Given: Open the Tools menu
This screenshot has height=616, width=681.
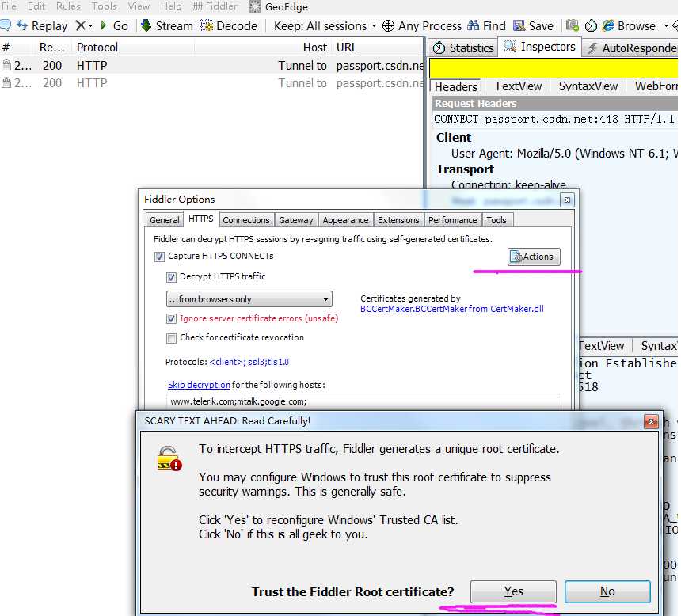Looking at the screenshot, I should coord(105,6).
